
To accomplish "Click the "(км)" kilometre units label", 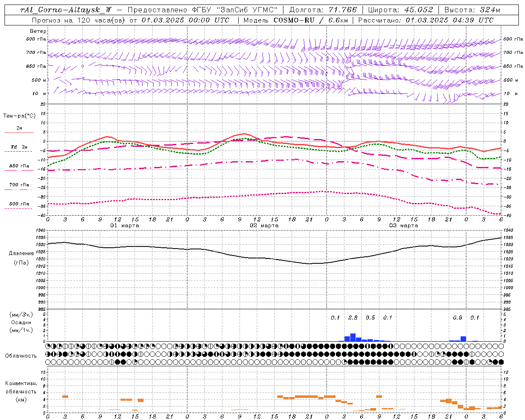I will tap(21, 399).
